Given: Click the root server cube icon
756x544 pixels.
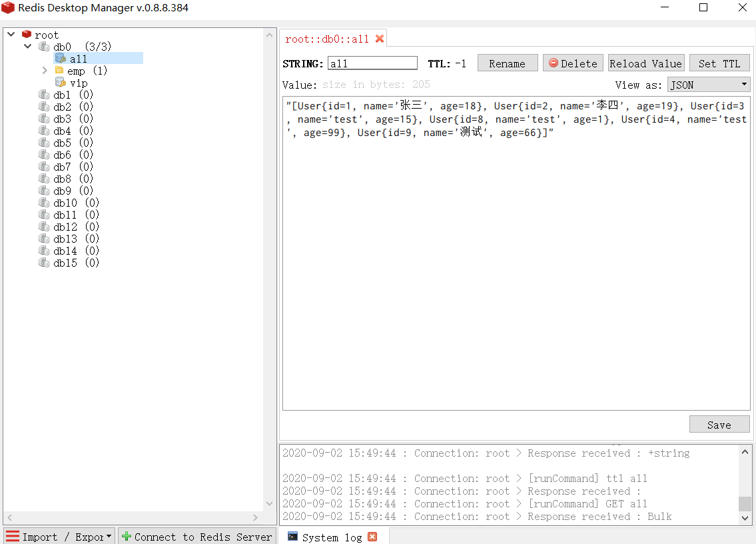Looking at the screenshot, I should pos(27,34).
